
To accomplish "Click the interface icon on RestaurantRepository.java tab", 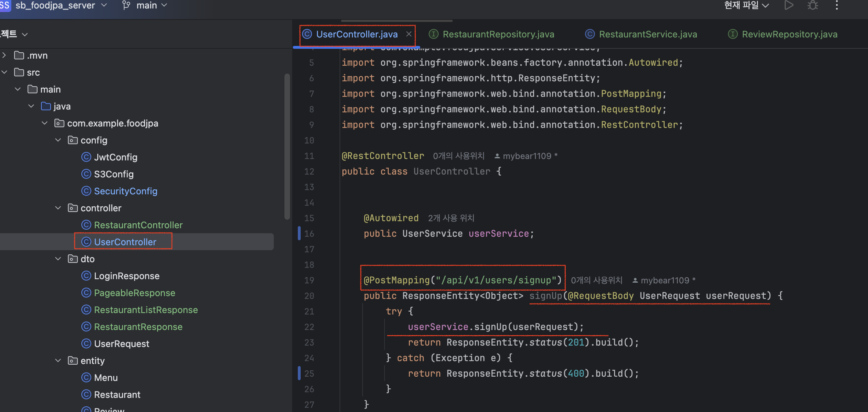I will [434, 34].
